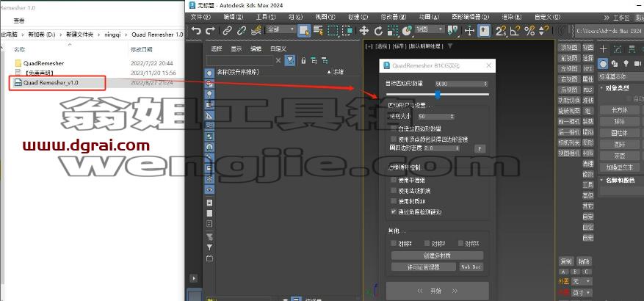Click the 创建多材质 button

coord(437,255)
